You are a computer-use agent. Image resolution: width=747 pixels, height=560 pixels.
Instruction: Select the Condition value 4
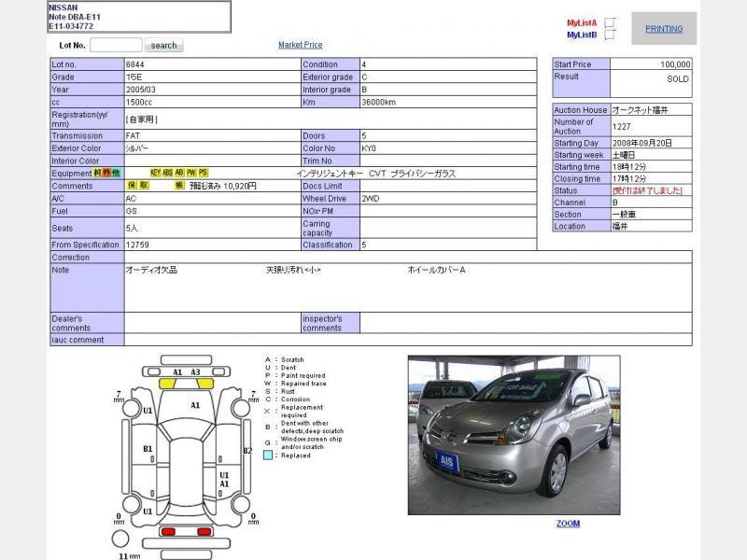[364, 64]
